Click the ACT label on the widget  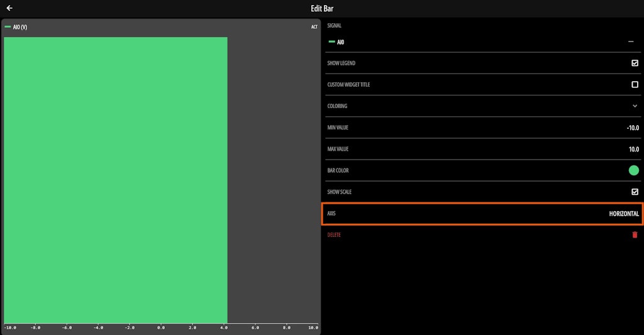[314, 27]
